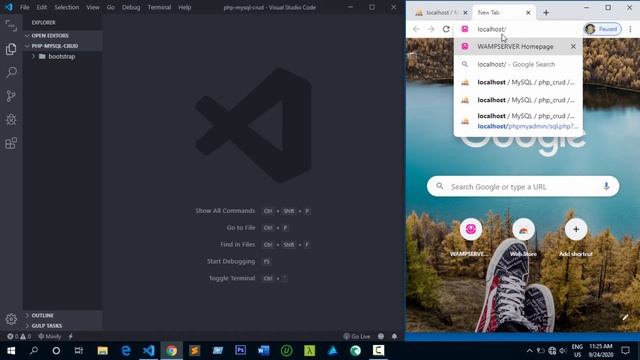The width and height of the screenshot is (640, 360).
Task: Open the Debug menu in VS Code
Action: [131, 7]
